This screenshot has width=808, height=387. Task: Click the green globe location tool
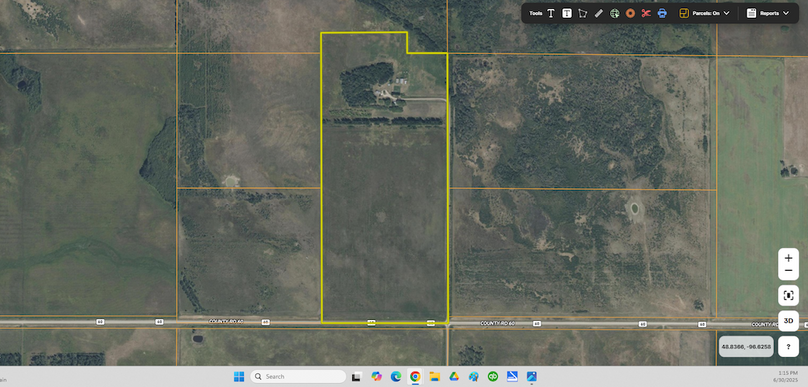614,13
